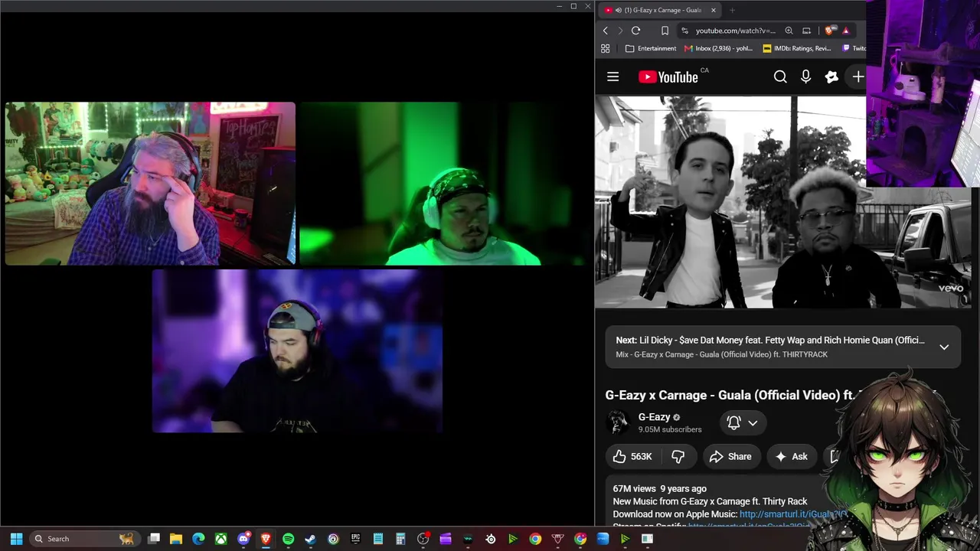Click the zoom magnifier in address bar

point(789,31)
